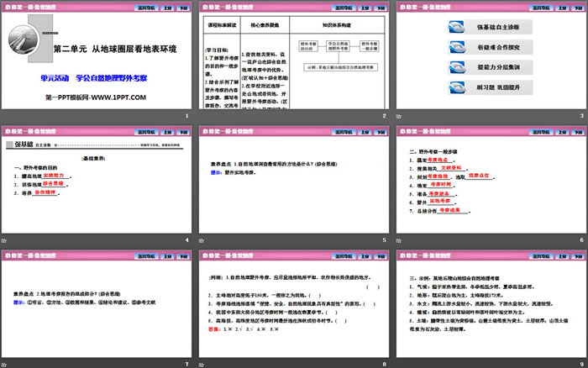
Task: Click the slide number 2 label
Action: [384, 116]
